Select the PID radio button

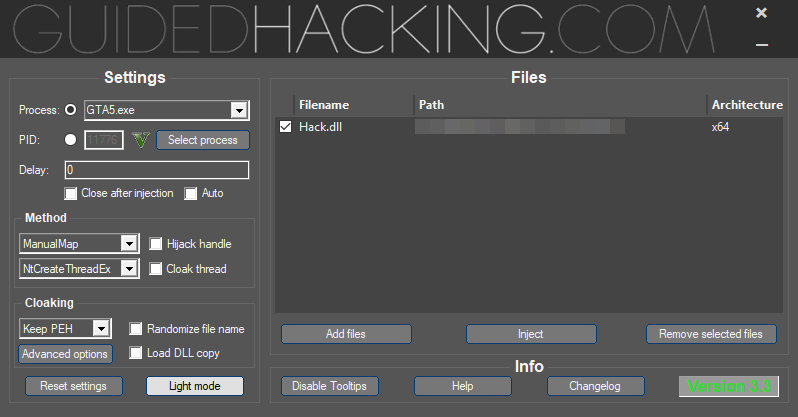(x=71, y=140)
